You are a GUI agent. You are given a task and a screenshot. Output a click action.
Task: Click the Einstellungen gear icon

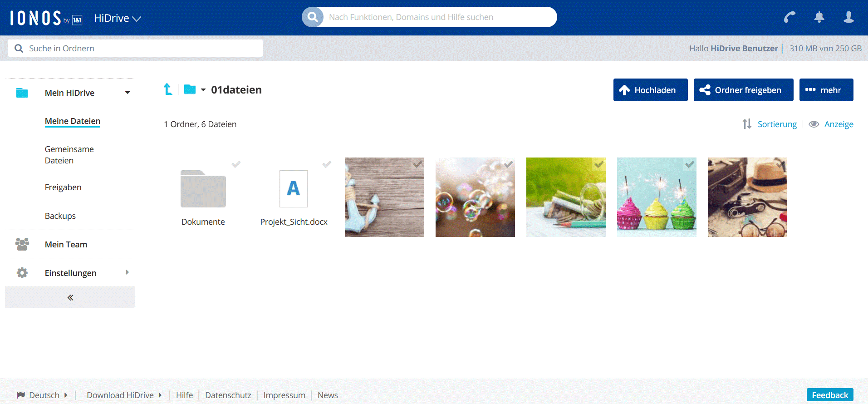[x=22, y=273]
